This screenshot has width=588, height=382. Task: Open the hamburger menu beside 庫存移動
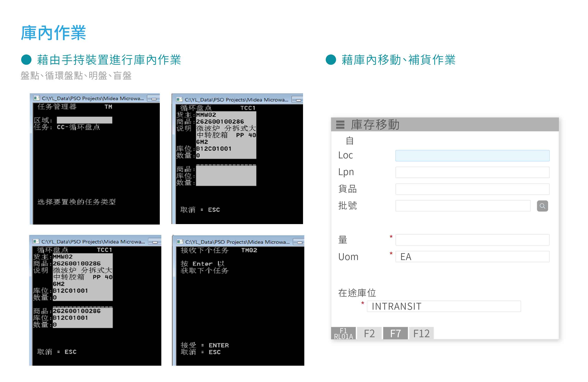[x=340, y=125]
